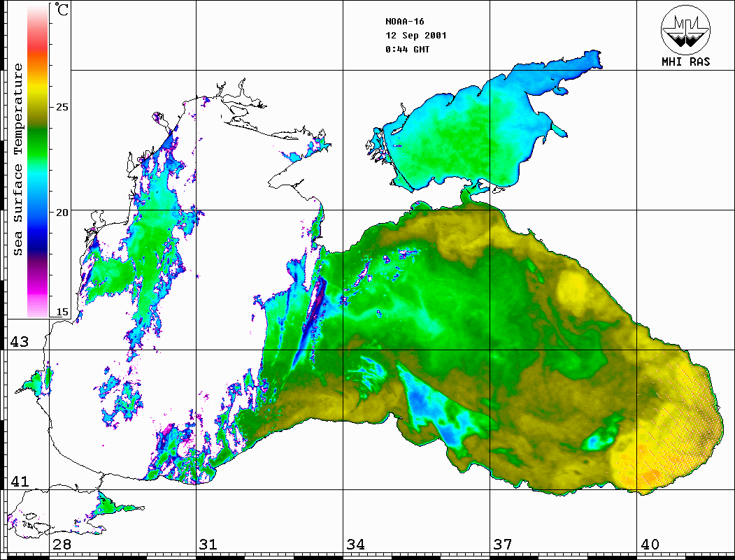This screenshot has width=735, height=560.
Task: Click the latitude label '41'
Action: point(19,481)
